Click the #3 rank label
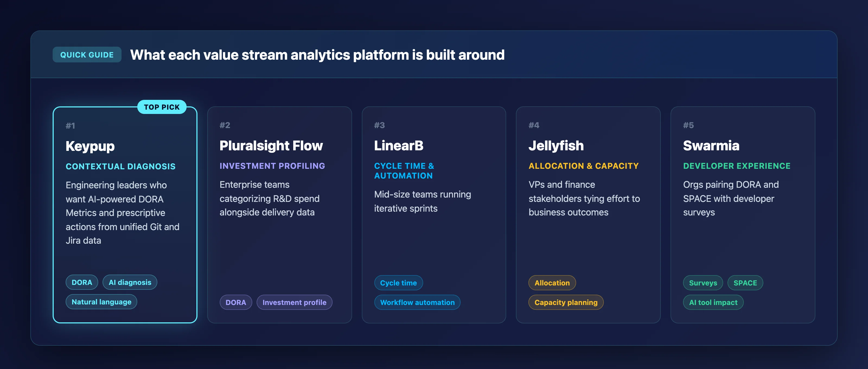Screen dimensions: 868x369 click(x=379, y=125)
